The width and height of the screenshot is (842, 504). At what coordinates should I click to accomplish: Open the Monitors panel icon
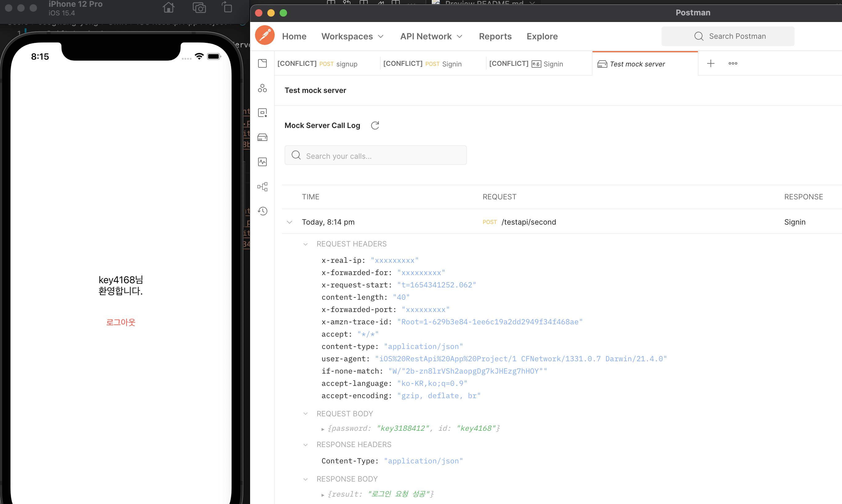[262, 162]
